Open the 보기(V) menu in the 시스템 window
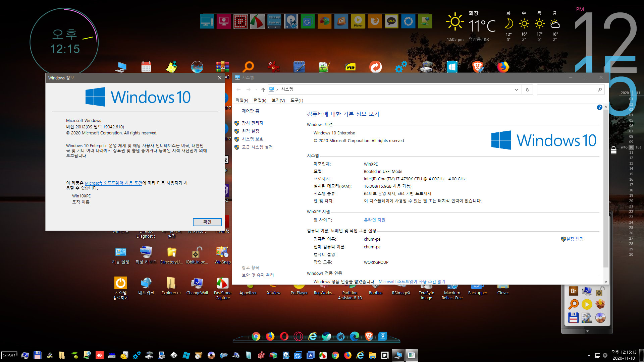The height and width of the screenshot is (362, 644). [x=278, y=100]
